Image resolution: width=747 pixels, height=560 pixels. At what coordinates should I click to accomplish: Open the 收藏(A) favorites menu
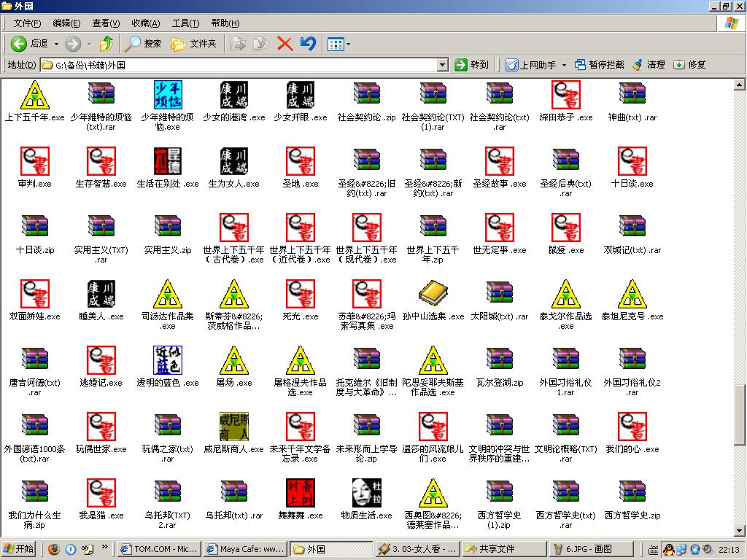coord(146,23)
